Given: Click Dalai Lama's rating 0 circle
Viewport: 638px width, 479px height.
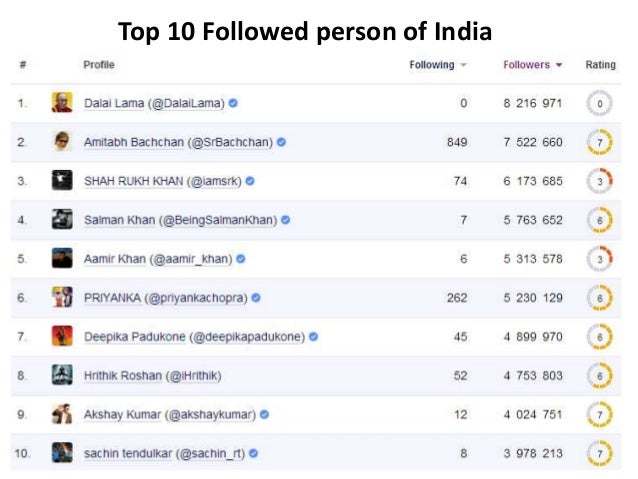Looking at the screenshot, I should pos(600,103).
